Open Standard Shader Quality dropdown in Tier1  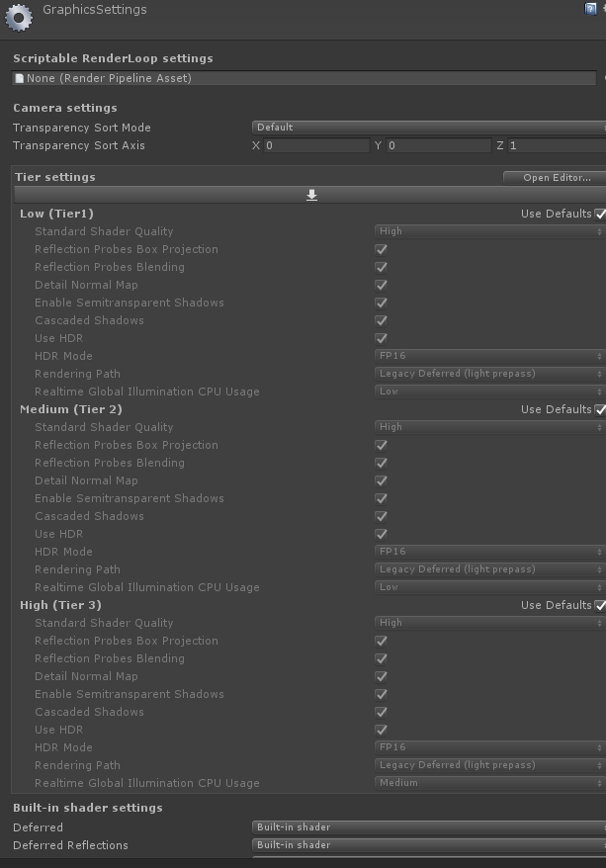484,230
